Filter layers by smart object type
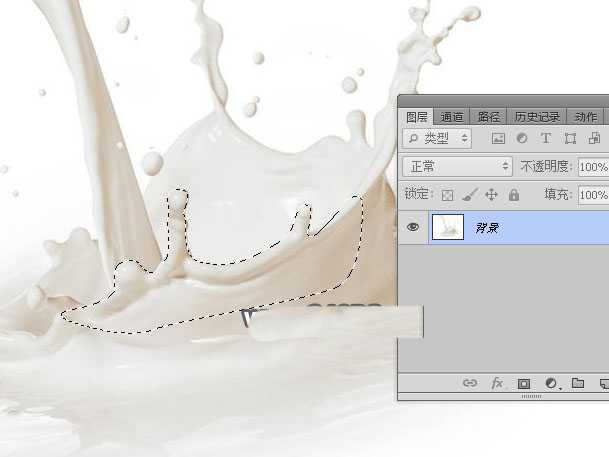 [595, 138]
